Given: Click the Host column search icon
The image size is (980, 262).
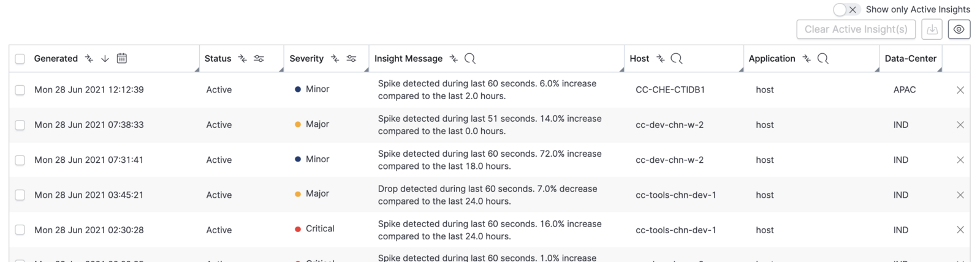Looking at the screenshot, I should click(x=677, y=58).
